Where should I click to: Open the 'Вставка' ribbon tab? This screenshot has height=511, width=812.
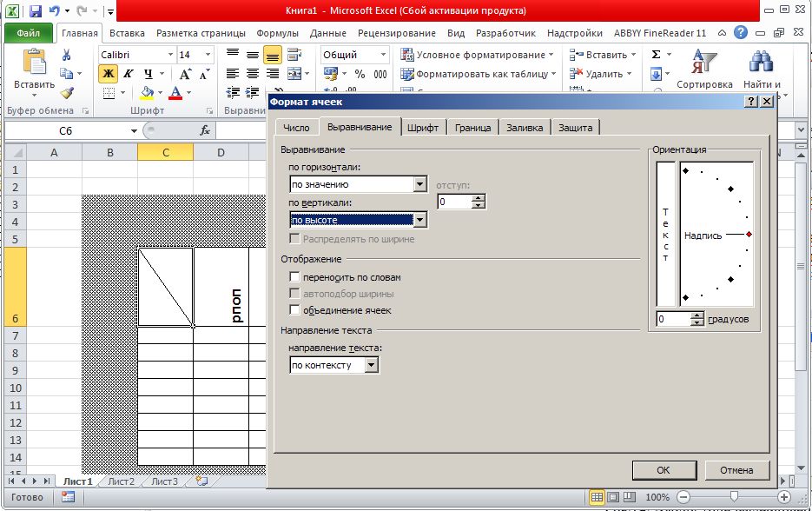pyautogui.click(x=127, y=33)
